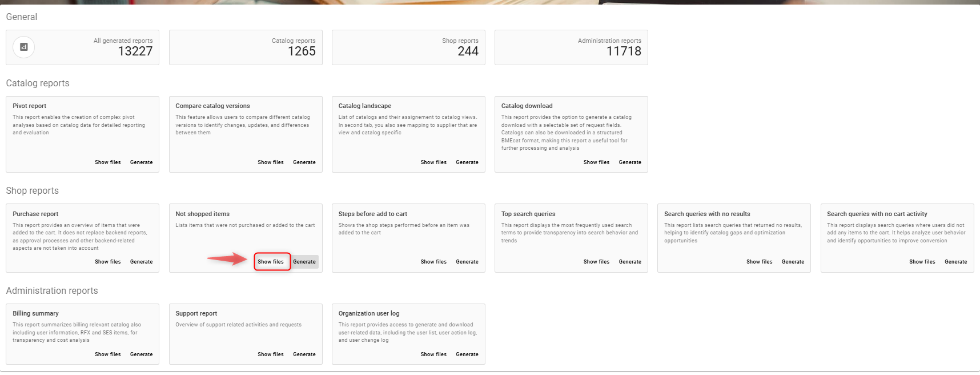Show files for Support report
The image size is (980, 375).
coord(271,354)
